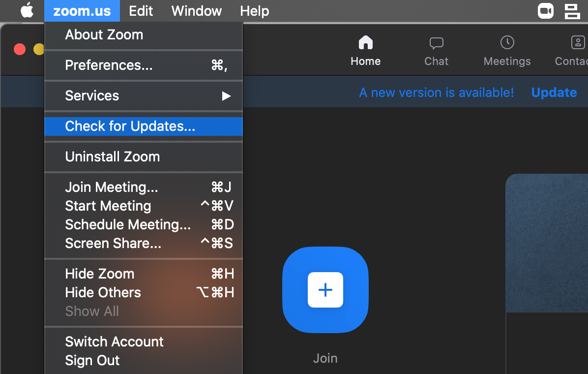Choose Schedule Meeting... menu item

click(144, 224)
